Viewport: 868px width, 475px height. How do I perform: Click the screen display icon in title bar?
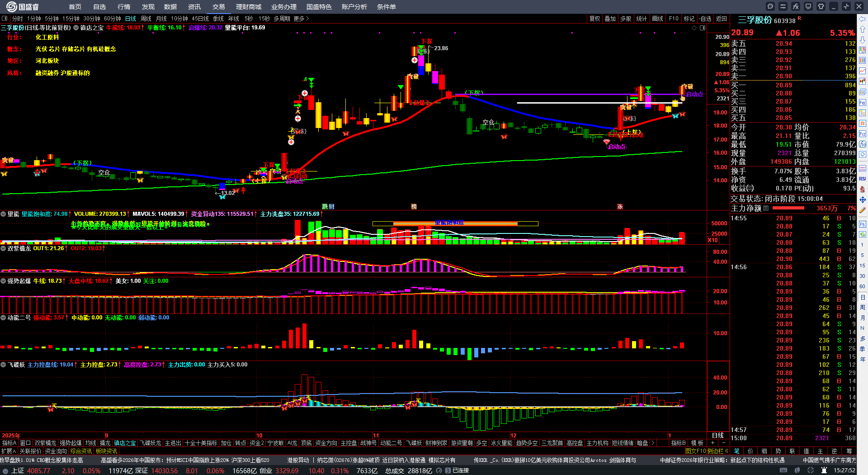pos(808,6)
